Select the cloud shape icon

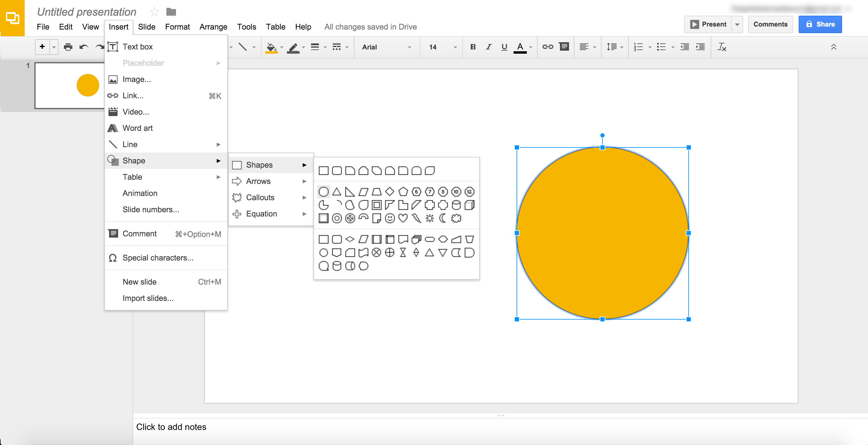tap(456, 219)
